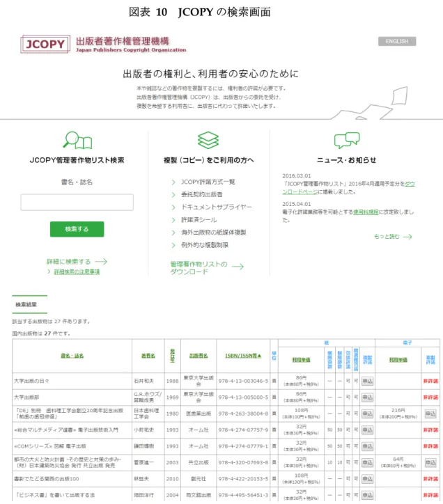Click arrow icon beside 詳細に検索する
The width and height of the screenshot is (443, 504).
point(101,262)
